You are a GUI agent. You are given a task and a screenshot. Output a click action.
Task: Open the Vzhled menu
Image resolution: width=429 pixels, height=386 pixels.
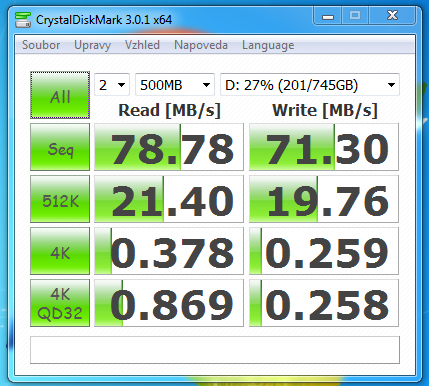point(142,45)
